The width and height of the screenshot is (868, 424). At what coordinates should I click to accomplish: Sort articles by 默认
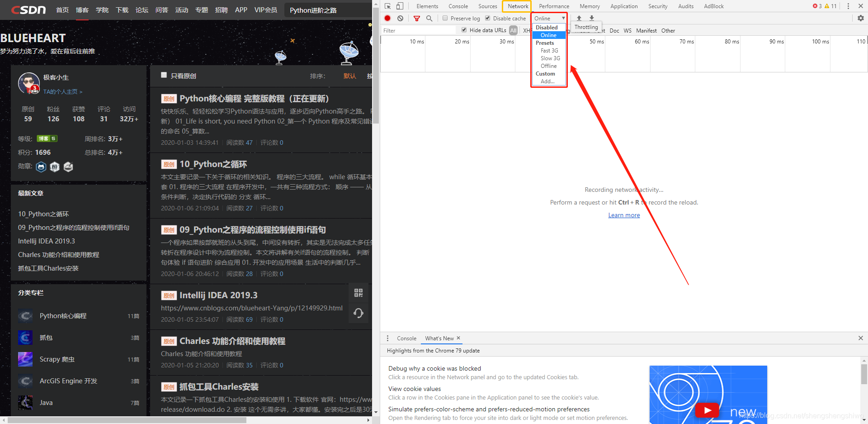[349, 76]
